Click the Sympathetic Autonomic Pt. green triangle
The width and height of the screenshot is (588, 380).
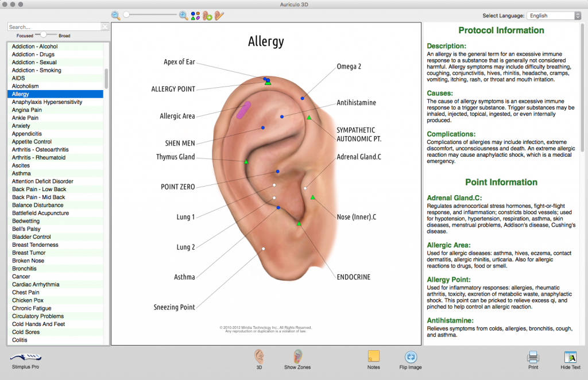309,118
